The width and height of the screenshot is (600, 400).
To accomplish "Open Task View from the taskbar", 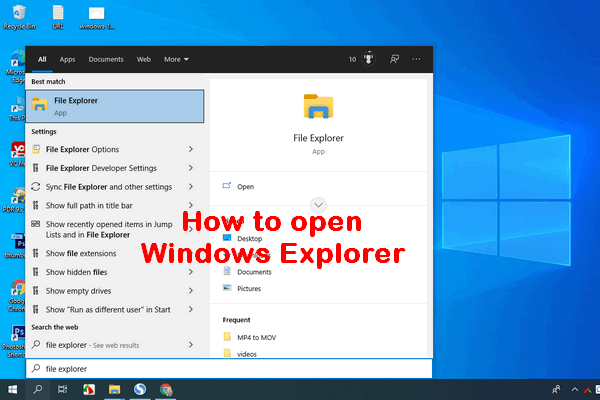I will click(62, 390).
